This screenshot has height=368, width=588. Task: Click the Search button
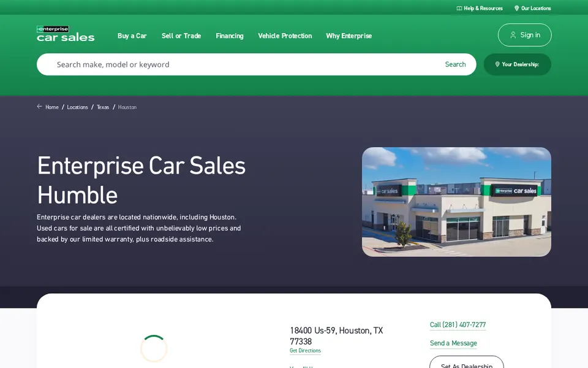point(455,64)
